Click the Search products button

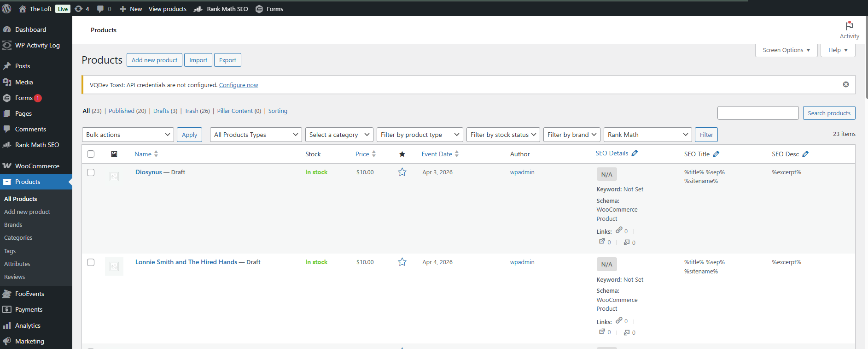829,113
